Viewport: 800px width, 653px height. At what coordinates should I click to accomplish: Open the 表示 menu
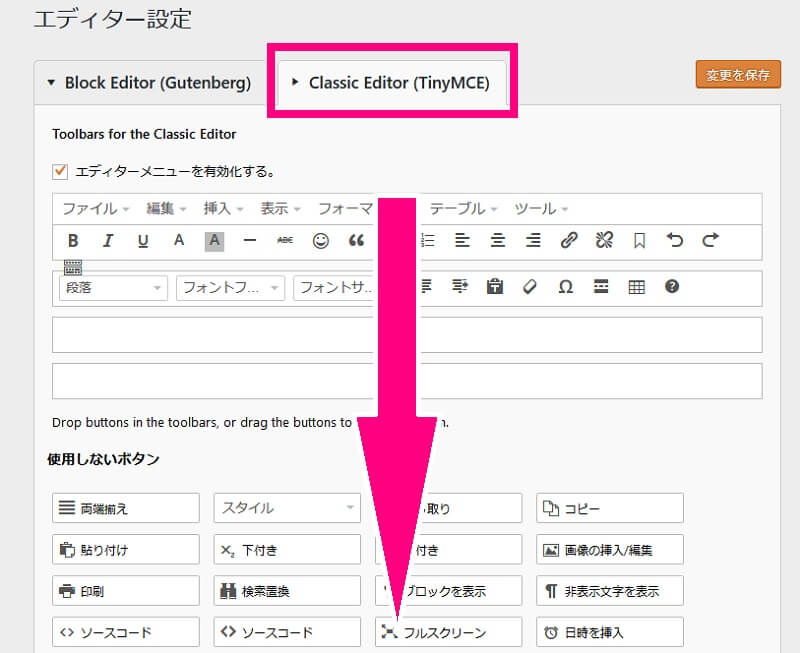[280, 209]
